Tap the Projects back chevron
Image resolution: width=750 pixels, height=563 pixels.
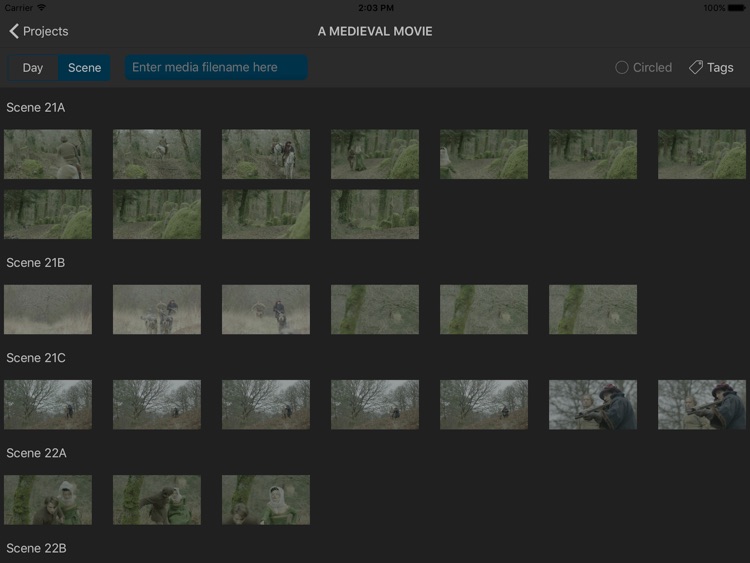pyautogui.click(x=14, y=31)
